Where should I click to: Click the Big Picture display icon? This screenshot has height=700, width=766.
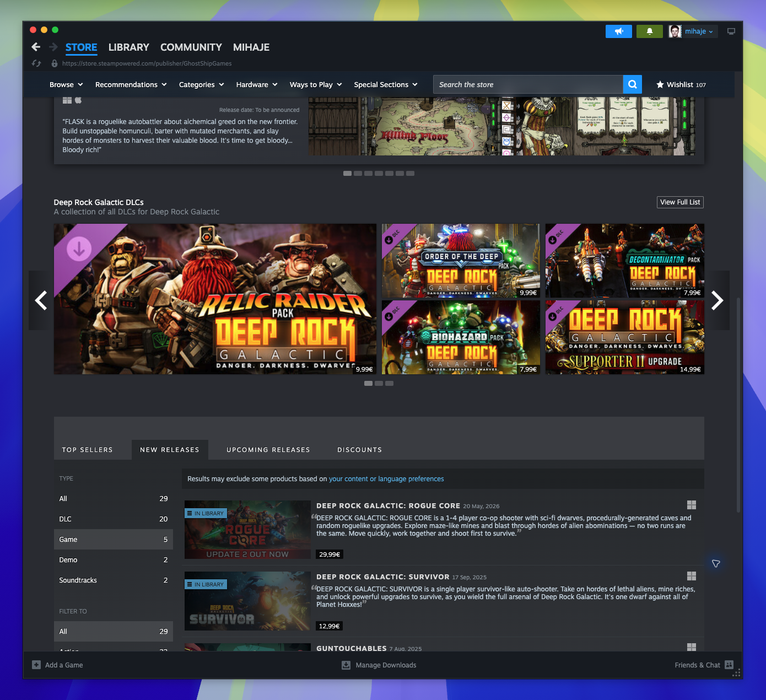[x=731, y=31]
